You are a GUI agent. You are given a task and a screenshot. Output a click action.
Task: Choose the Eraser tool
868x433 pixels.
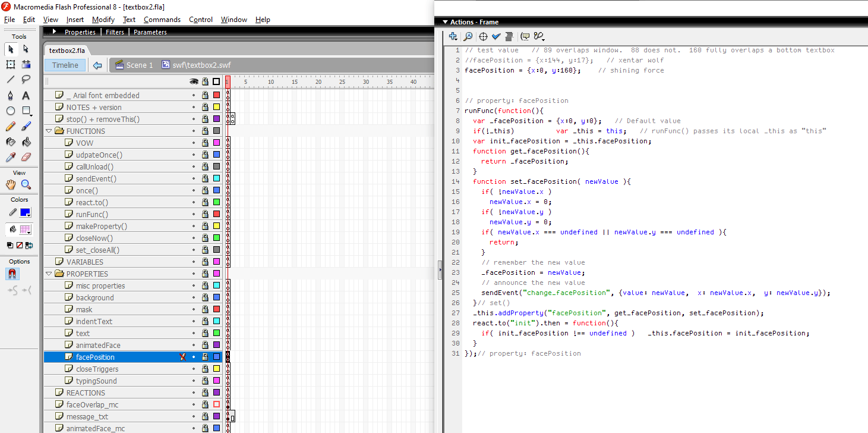click(x=26, y=157)
